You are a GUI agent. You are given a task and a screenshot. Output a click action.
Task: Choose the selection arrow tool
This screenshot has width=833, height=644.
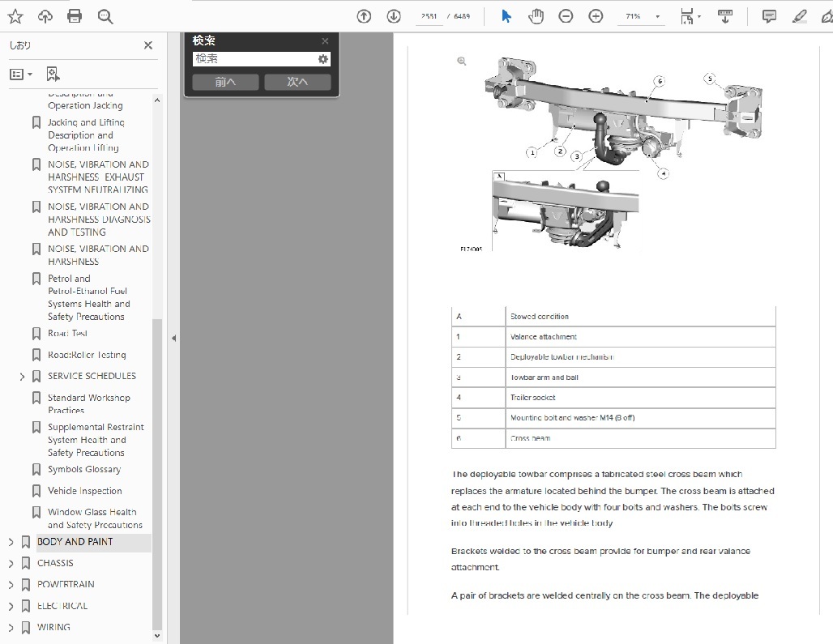506,16
